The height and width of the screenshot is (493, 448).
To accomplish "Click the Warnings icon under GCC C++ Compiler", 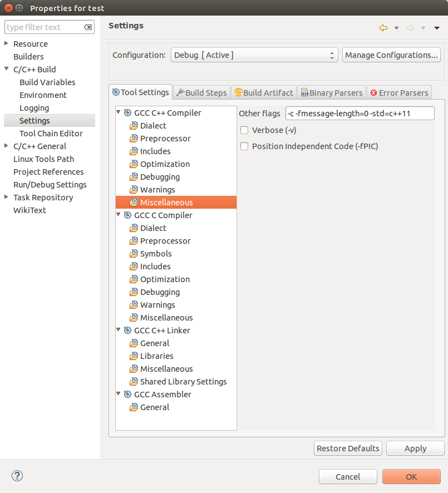I will [133, 189].
